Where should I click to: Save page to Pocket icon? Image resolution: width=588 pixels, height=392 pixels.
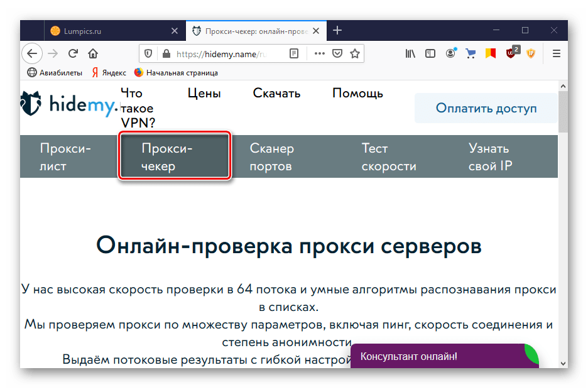(337, 54)
